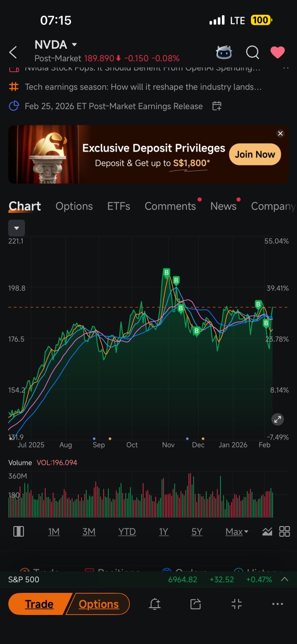Expand the NVDA ticker dropdown arrow
Viewport: 297px width, 644px height.
[x=75, y=45]
